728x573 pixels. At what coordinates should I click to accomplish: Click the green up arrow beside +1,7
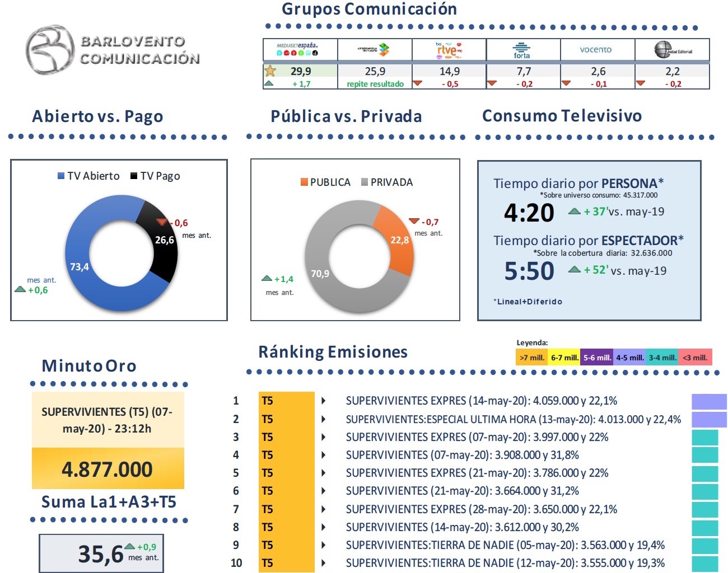coord(269,83)
